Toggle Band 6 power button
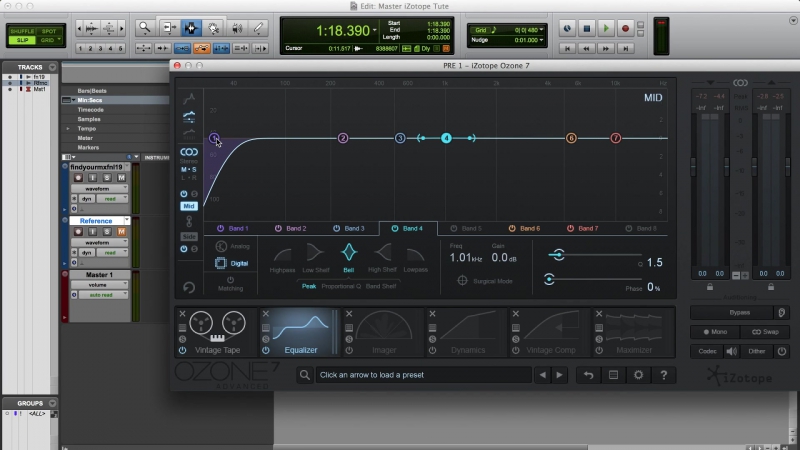 coord(512,229)
